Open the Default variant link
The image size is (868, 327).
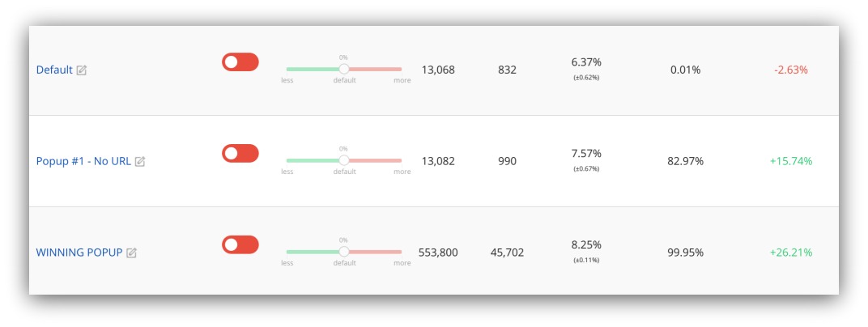(54, 70)
